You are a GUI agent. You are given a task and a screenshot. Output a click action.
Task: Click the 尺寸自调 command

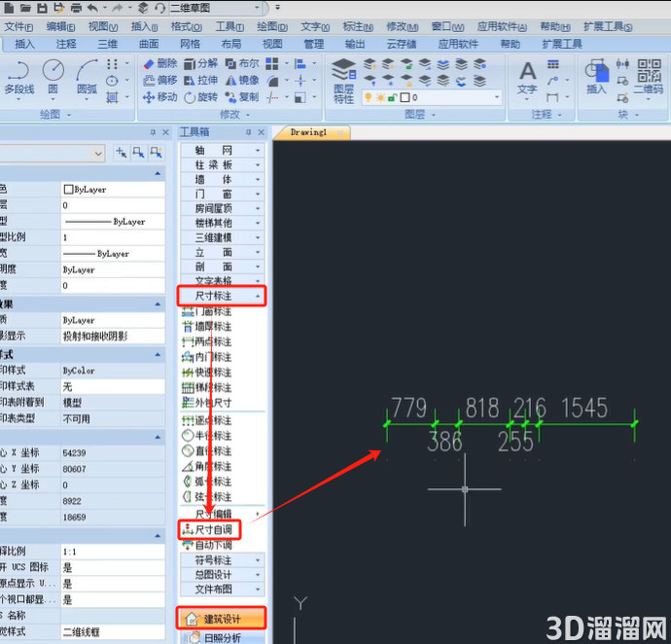pyautogui.click(x=211, y=529)
